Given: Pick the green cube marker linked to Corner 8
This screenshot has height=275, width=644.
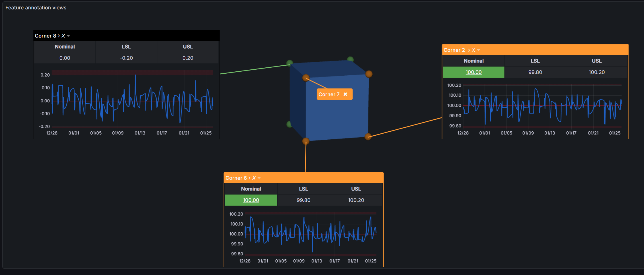Looking at the screenshot, I should click(x=290, y=63).
